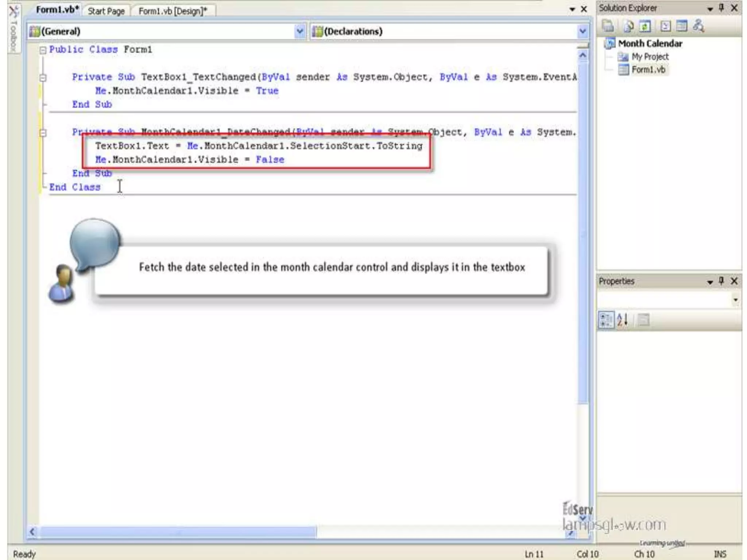Viewport: 747px width, 560px height.
Task: Select My Project in Solution Explorer
Action: coord(650,57)
